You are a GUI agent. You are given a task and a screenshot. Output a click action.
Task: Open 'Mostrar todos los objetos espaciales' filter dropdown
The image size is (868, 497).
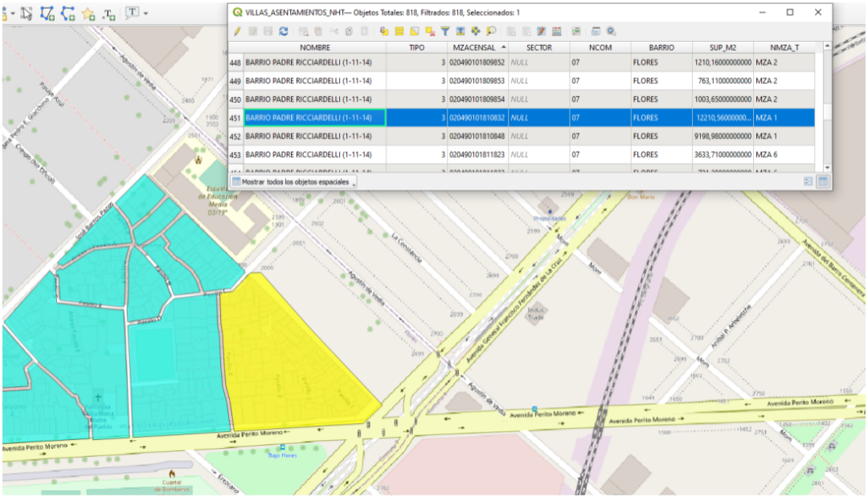[x=294, y=182]
